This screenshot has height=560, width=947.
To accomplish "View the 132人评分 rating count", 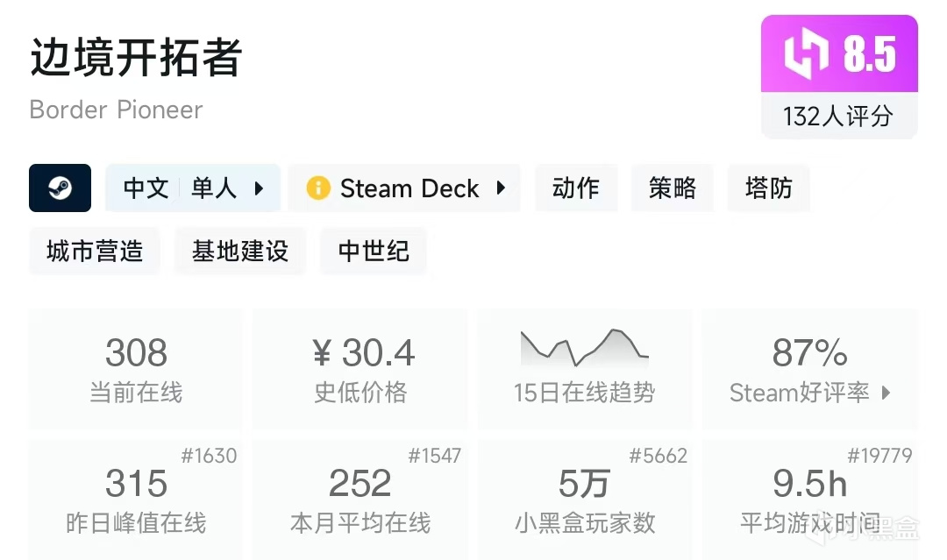I will click(x=838, y=116).
